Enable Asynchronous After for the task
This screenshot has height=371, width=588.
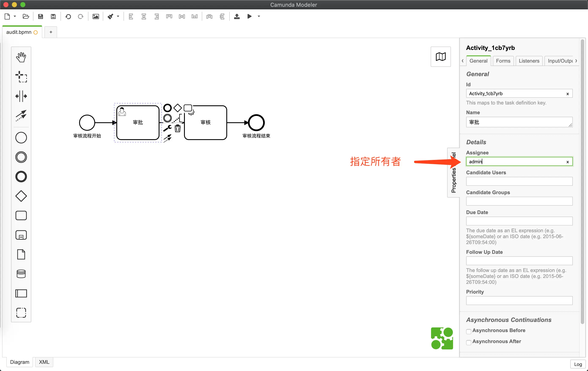pyautogui.click(x=468, y=342)
